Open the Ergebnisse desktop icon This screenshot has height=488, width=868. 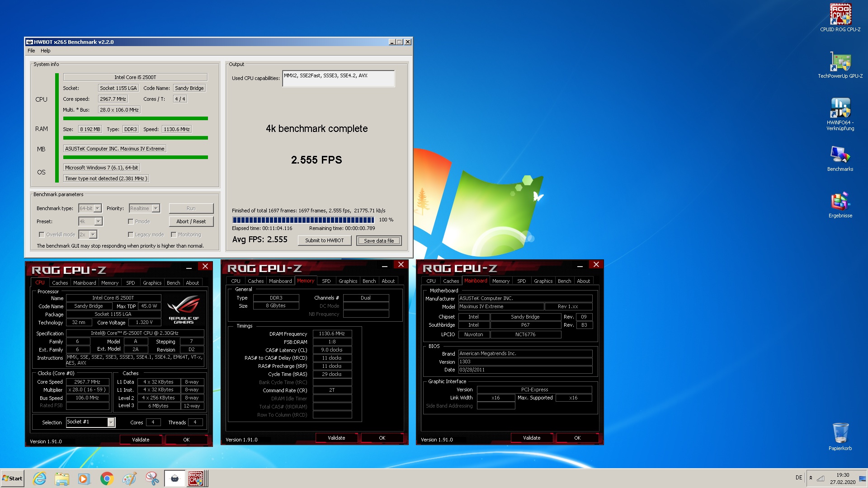pyautogui.click(x=840, y=205)
